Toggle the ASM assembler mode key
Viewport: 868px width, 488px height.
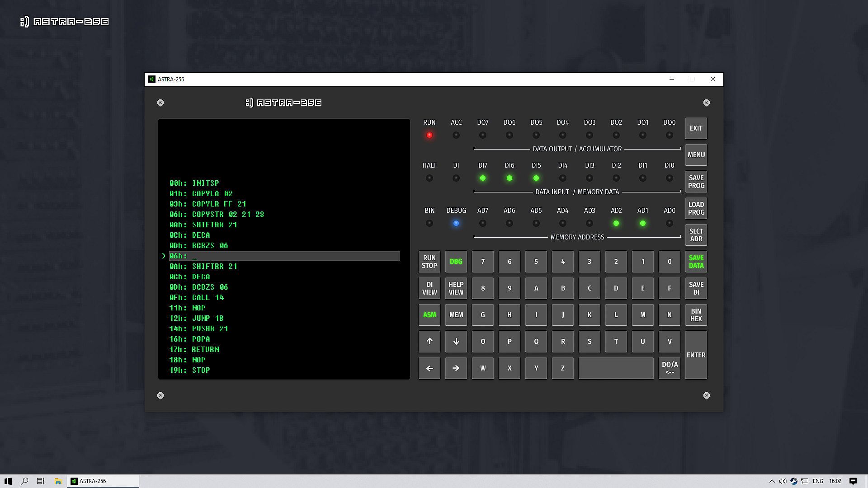coord(429,315)
